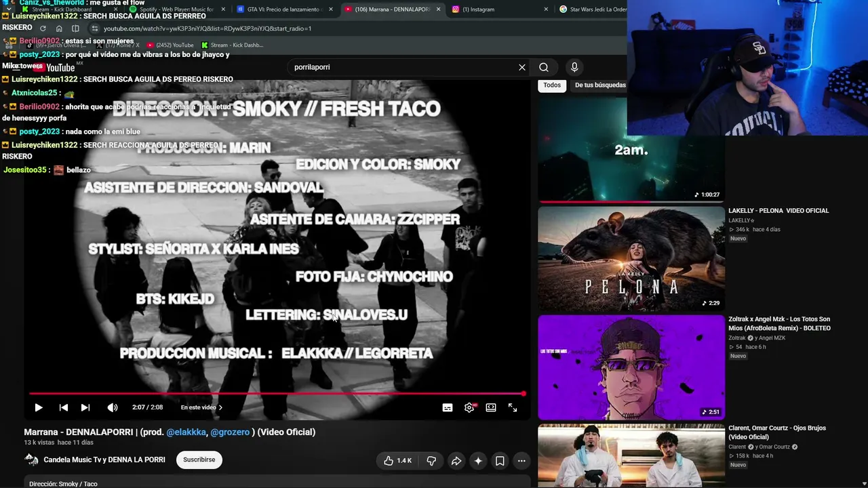The width and height of the screenshot is (868, 488).
Task: Close the GTA VI tab
Action: point(331,9)
